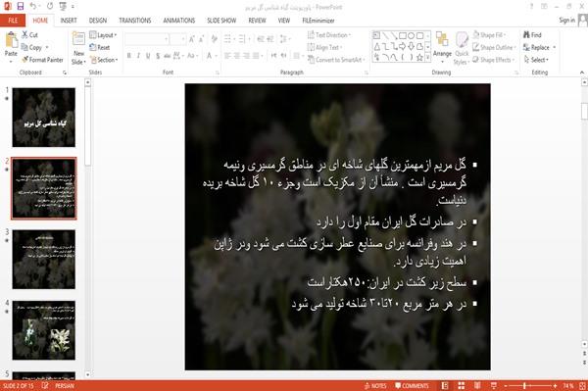Image resolution: width=588 pixels, height=391 pixels.
Task: Select the oval shape in the shapes gallery
Action: [411, 36]
